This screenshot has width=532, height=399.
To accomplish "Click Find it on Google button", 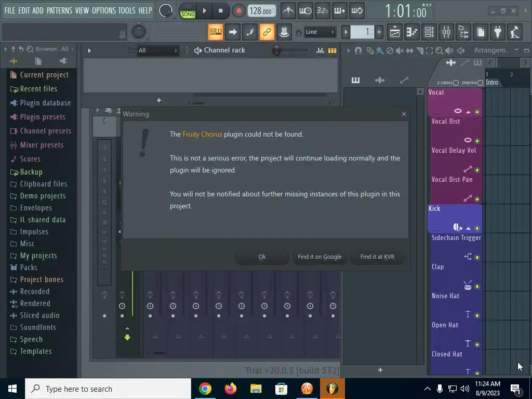I will [x=320, y=257].
